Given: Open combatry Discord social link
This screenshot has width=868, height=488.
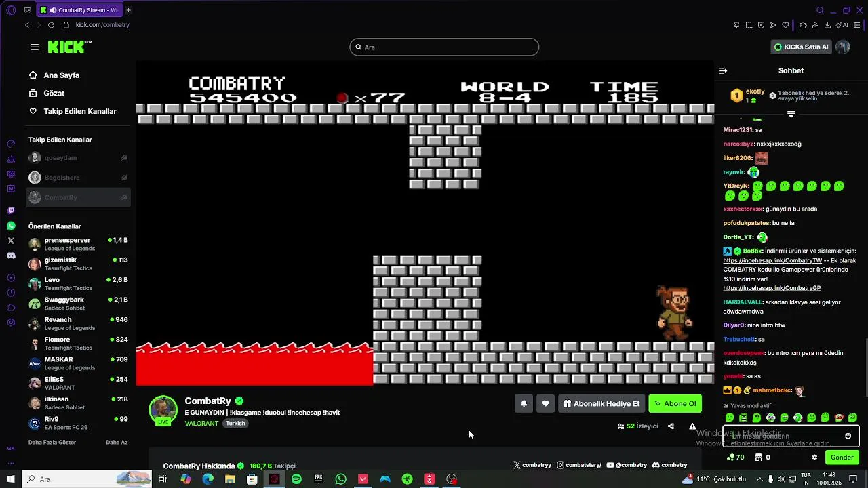Looking at the screenshot, I should (669, 465).
